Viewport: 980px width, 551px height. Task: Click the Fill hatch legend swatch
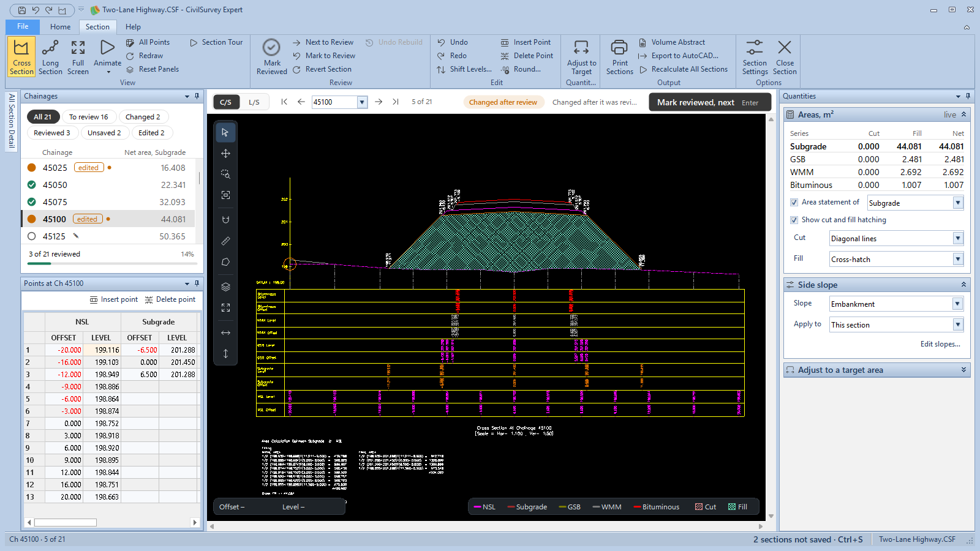(732, 507)
